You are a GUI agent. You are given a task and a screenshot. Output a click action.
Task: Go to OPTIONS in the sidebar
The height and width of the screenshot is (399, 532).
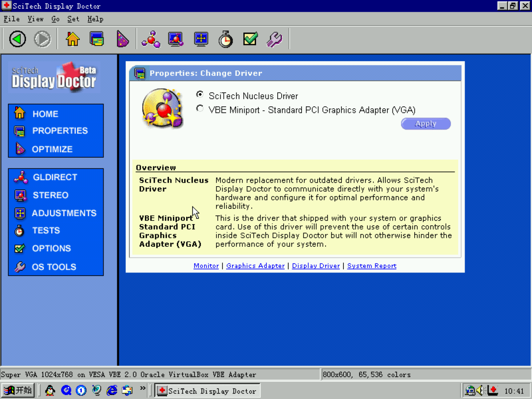51,248
